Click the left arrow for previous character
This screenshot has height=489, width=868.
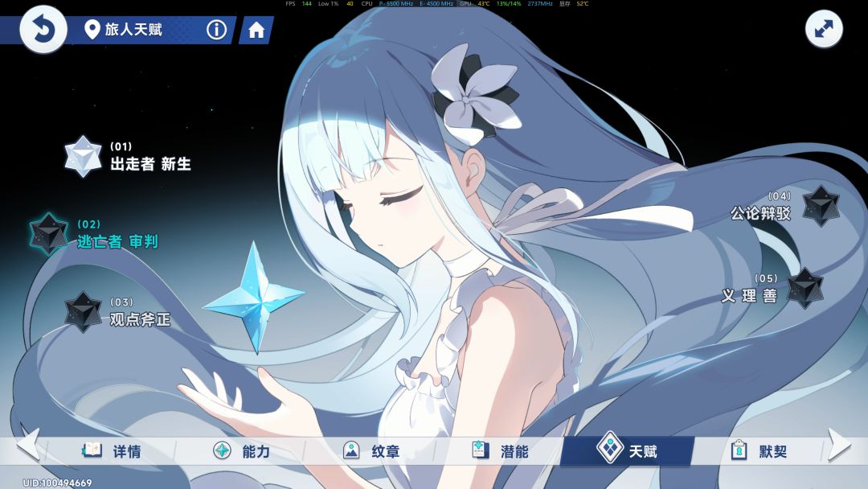click(28, 444)
